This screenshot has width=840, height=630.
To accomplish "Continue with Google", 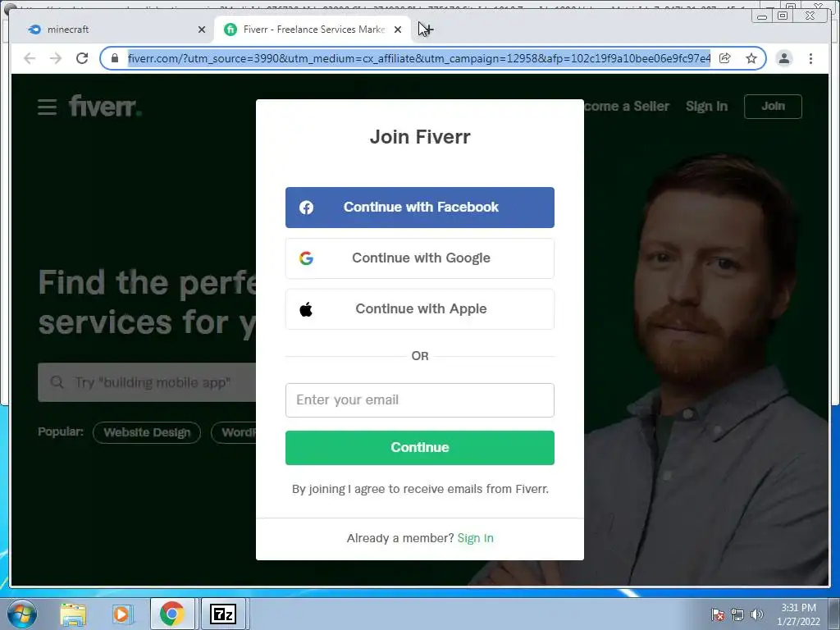I will (x=419, y=258).
